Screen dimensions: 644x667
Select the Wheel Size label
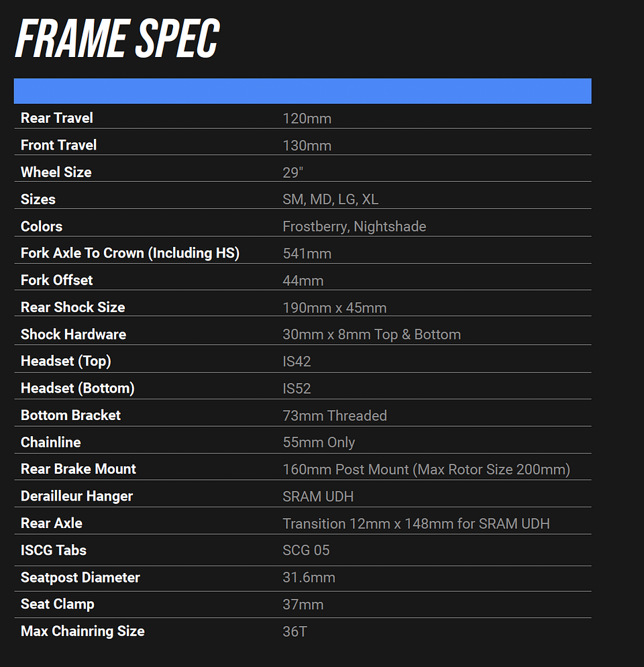pos(56,172)
